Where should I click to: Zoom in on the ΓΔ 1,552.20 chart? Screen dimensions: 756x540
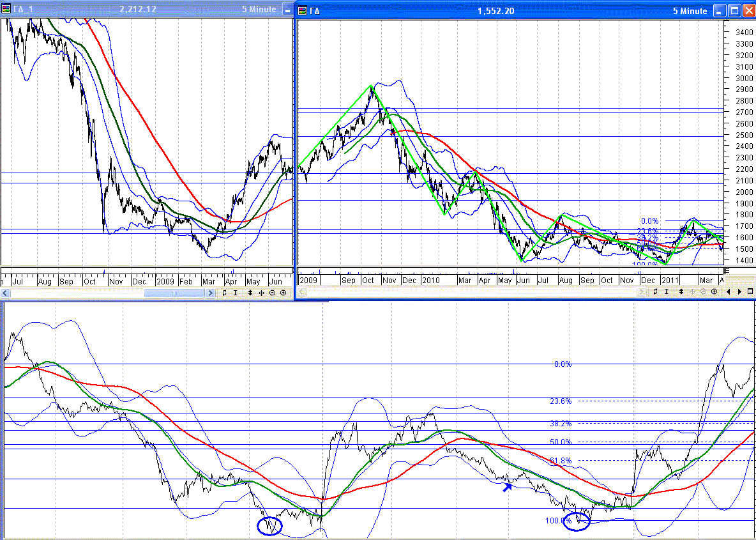point(714,291)
